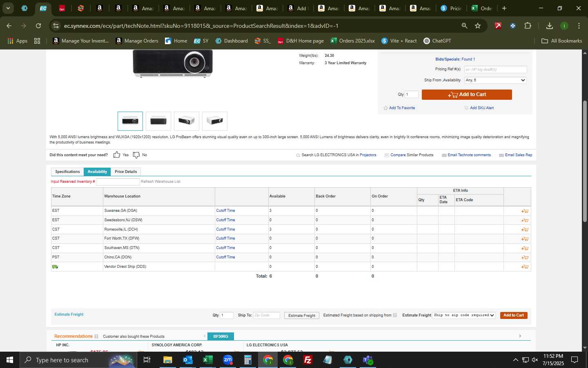Image resolution: width=588 pixels, height=368 pixels.
Task: Open Chrome's three-dot menu
Action: pos(579,26)
